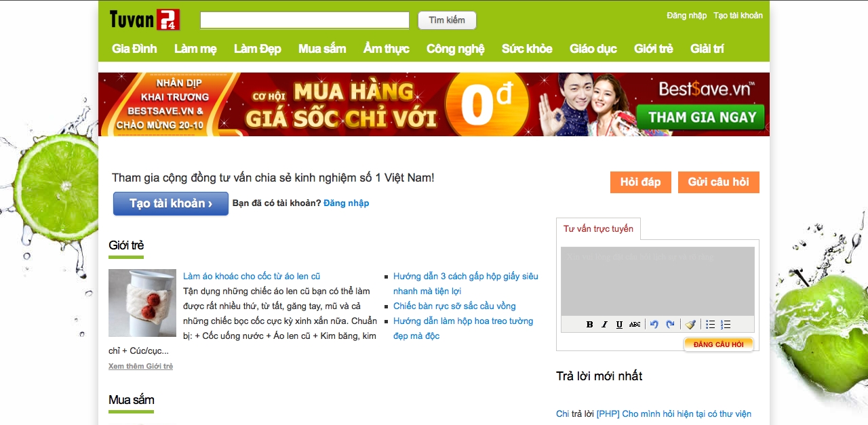This screenshot has width=868, height=425.
Task: Clear formatting with the brush icon
Action: 690,325
